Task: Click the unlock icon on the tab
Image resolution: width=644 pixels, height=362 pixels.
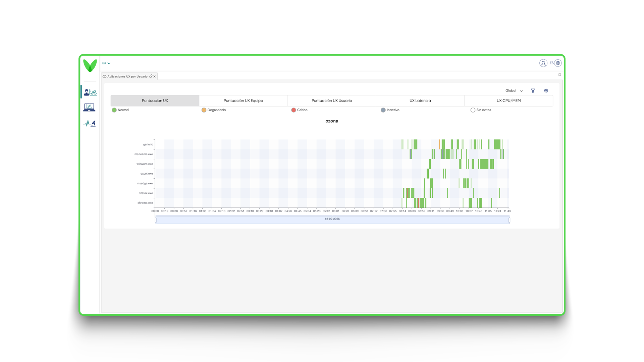Action: 151,76
